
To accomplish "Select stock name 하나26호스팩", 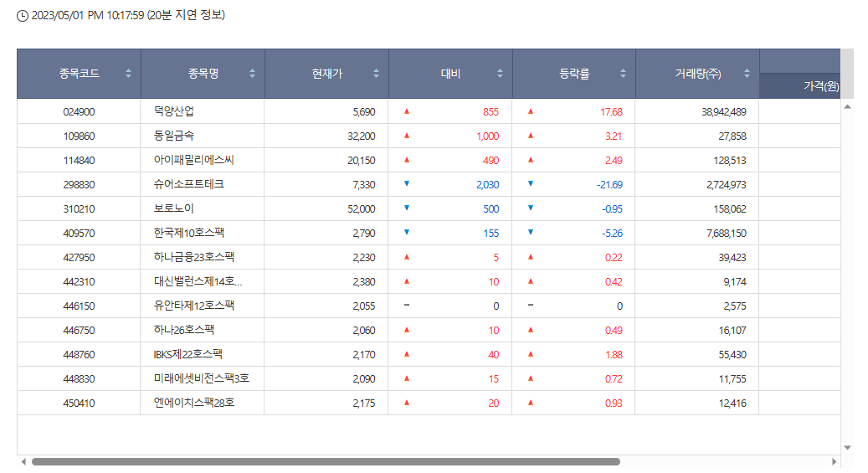I will coord(184,331).
